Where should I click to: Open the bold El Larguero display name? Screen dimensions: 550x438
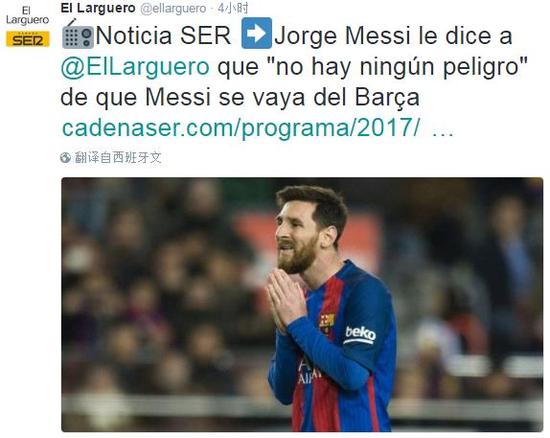pyautogui.click(x=98, y=8)
